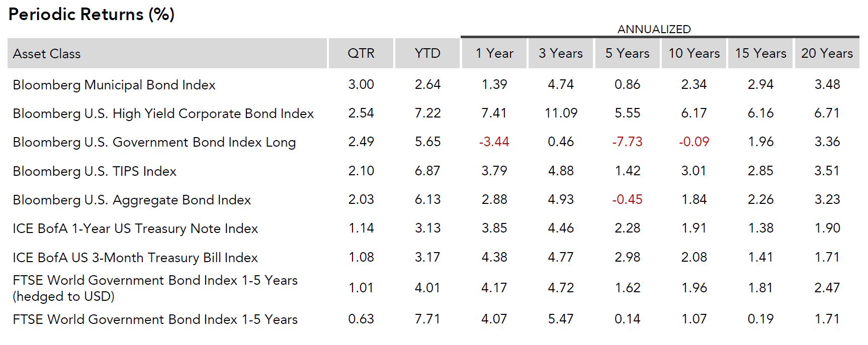The image size is (868, 345).
Task: Select the 20 Years column header
Action: pyautogui.click(x=827, y=53)
